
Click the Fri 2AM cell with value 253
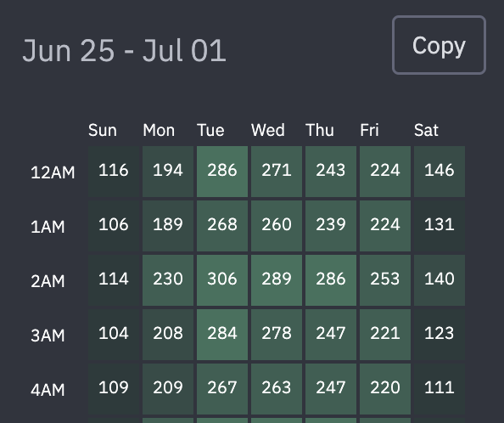click(x=385, y=280)
